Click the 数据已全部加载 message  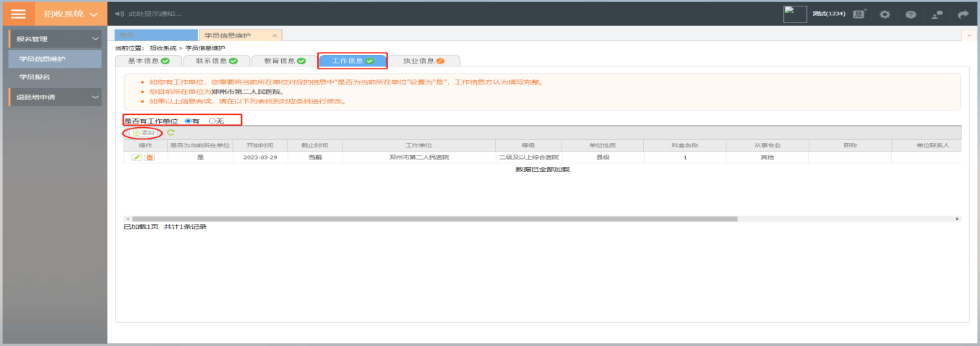[x=542, y=169]
